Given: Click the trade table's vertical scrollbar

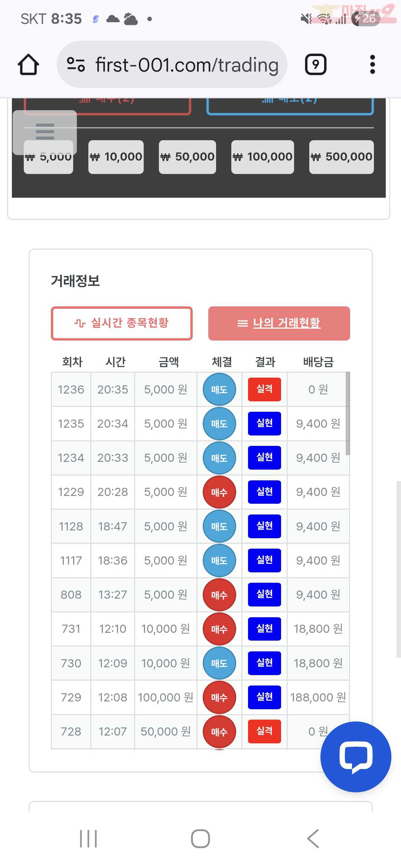Looking at the screenshot, I should pyautogui.click(x=348, y=413).
